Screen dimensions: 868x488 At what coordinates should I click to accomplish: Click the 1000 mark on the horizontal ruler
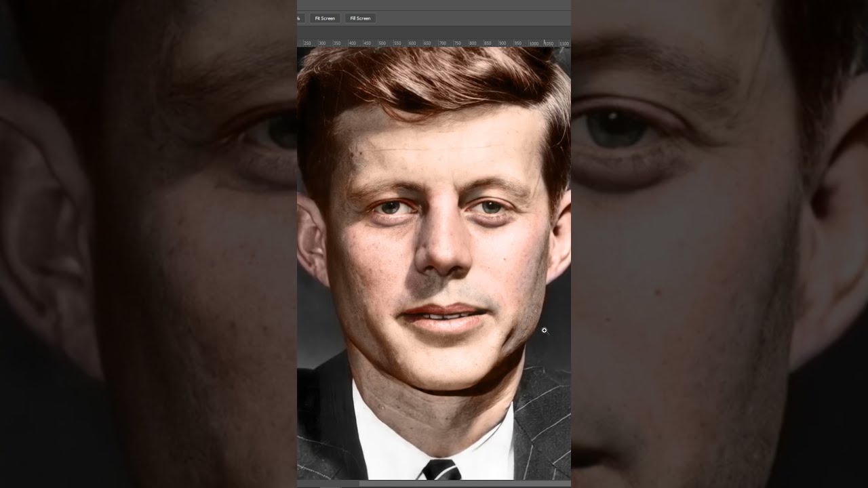pos(532,43)
